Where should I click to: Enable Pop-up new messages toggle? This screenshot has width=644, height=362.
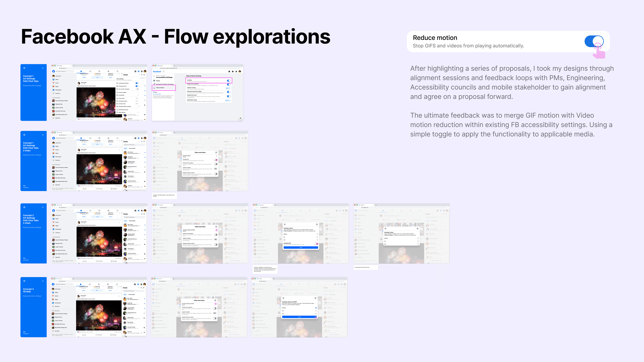137,89
